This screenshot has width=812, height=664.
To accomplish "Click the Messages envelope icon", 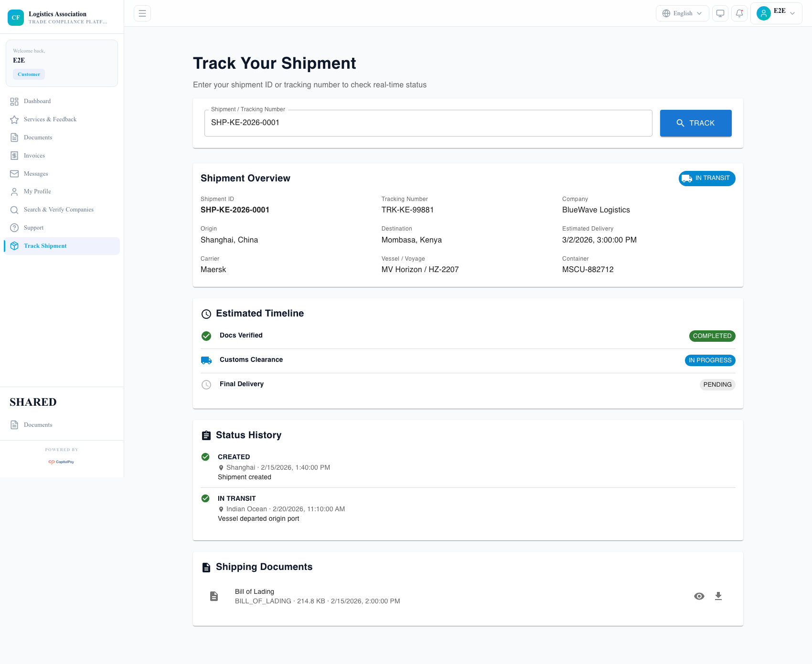I will click(14, 173).
